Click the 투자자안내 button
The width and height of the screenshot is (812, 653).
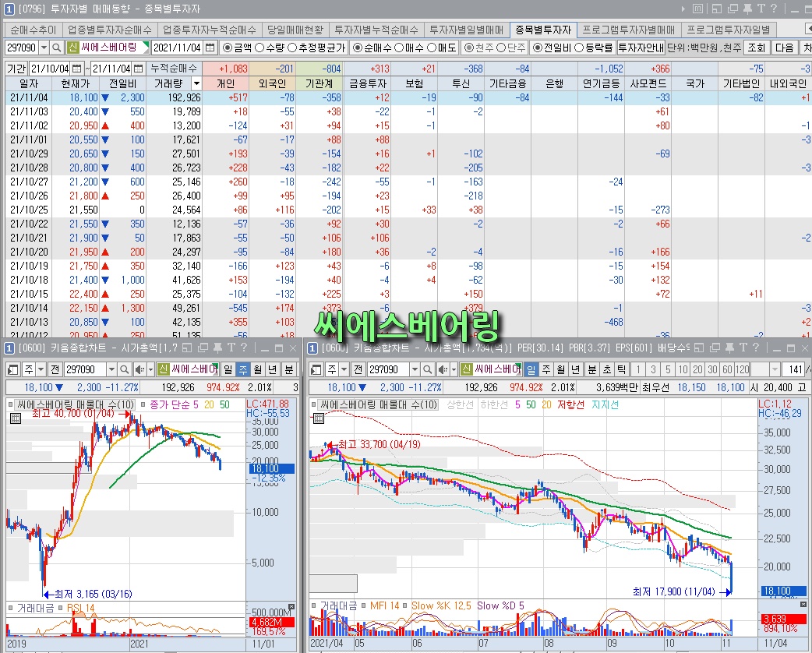[x=641, y=48]
